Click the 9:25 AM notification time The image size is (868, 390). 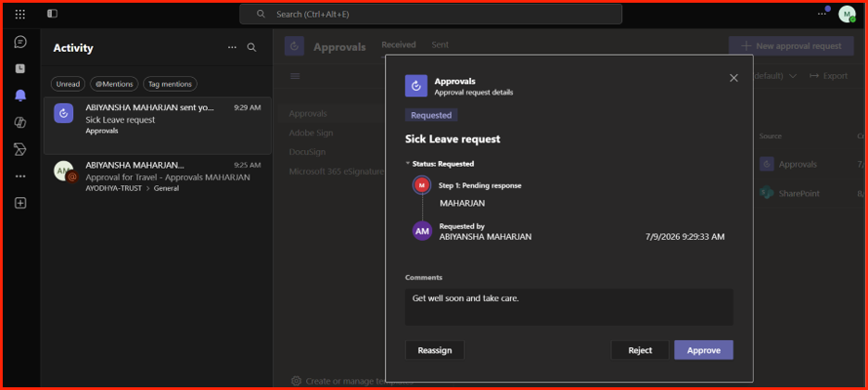tap(248, 165)
